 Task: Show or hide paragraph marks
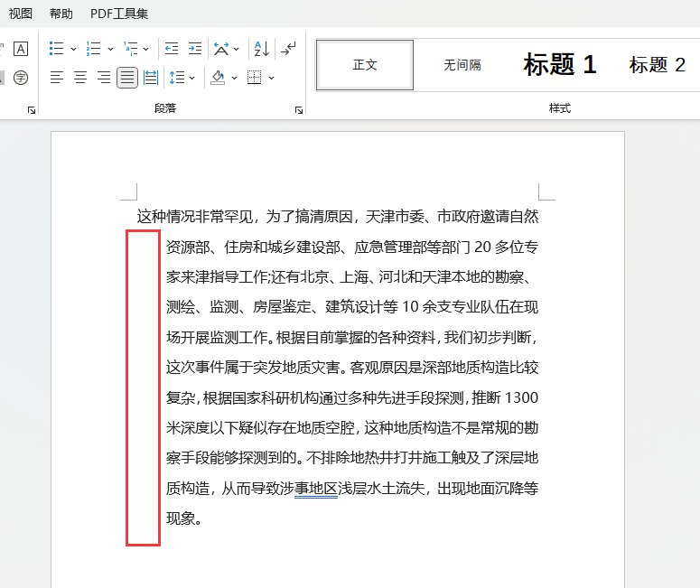tap(288, 49)
